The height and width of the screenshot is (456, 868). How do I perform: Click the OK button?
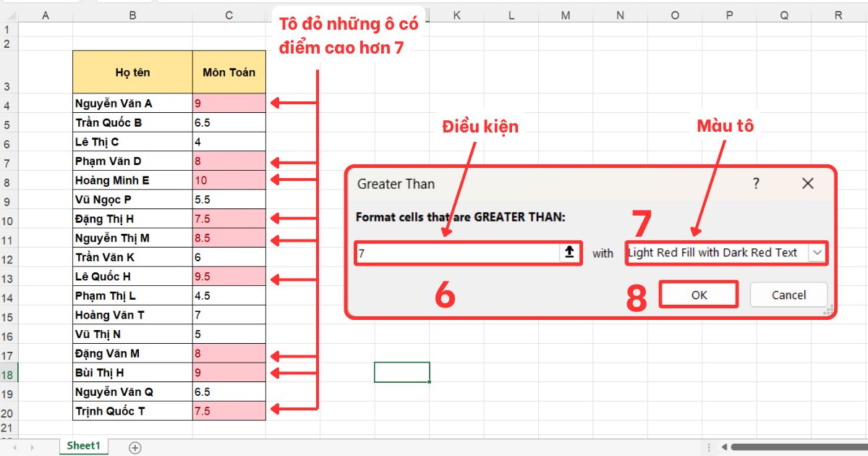point(699,295)
